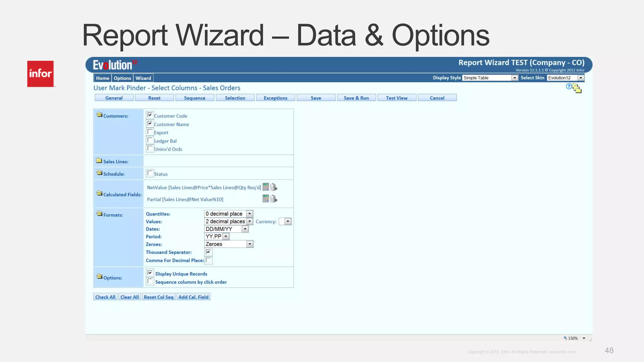Open the help question mark icon

click(569, 86)
